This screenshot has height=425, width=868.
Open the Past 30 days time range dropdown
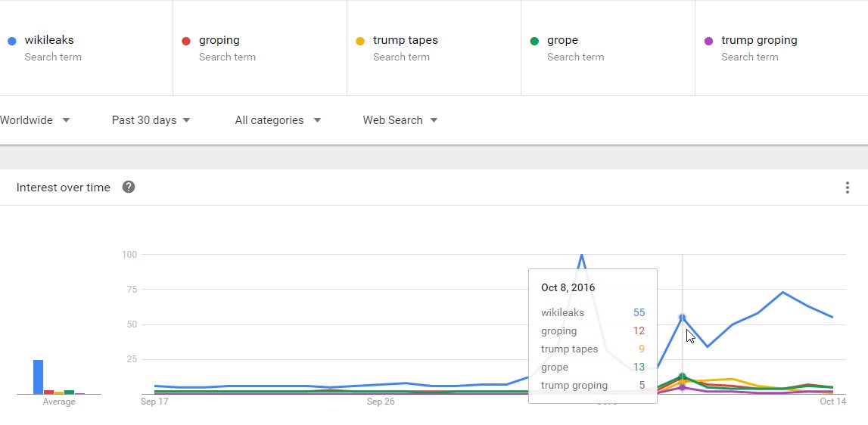tap(151, 120)
